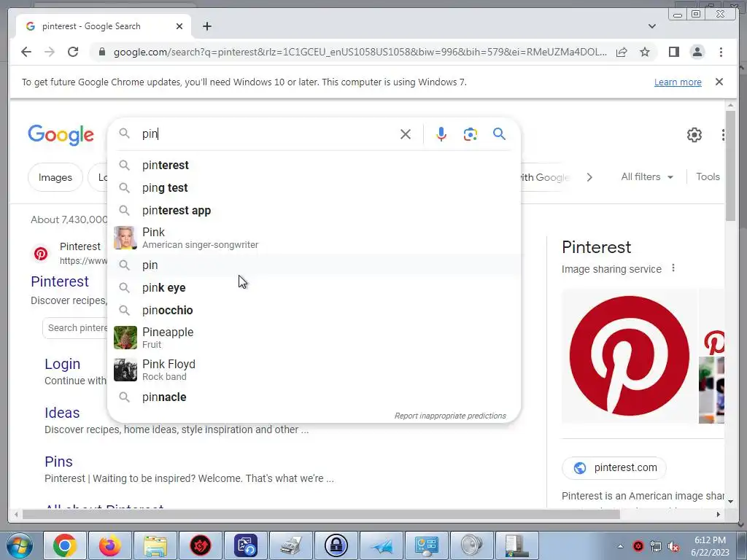Open the speaker app taskbar icon
Image resolution: width=747 pixels, height=560 pixels.
(472, 545)
